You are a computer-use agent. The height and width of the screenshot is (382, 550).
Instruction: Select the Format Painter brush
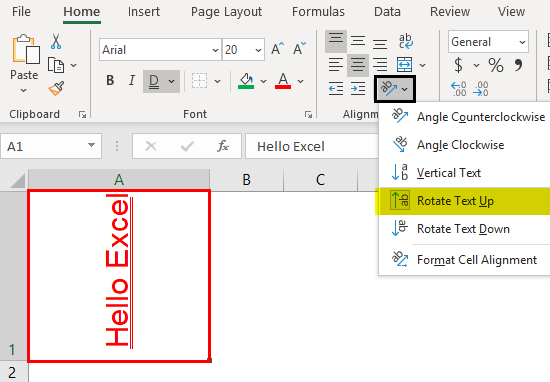point(56,89)
